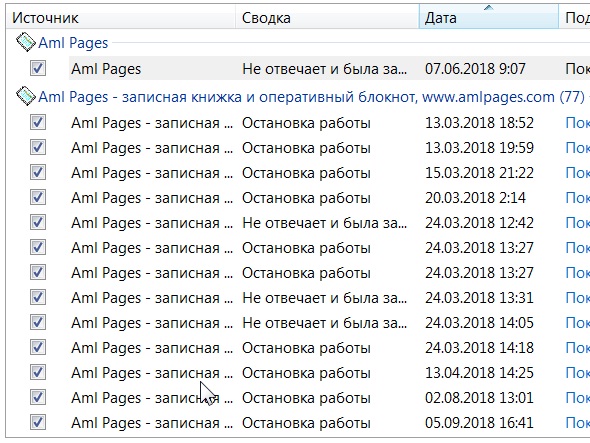Select the Aml Pages row dated 07.06.2018
590x443 pixels.
(329, 68)
